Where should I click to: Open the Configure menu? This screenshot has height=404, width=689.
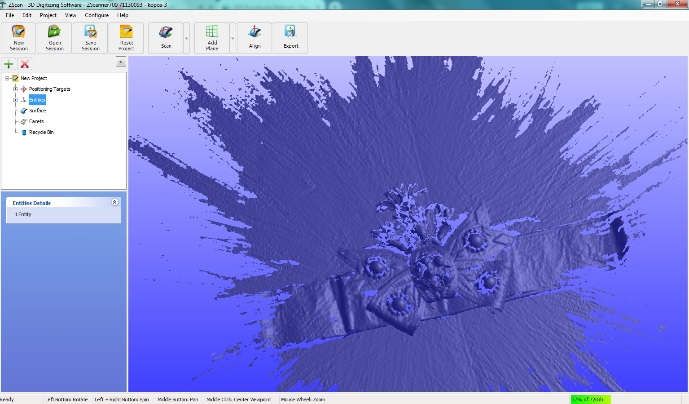coord(97,16)
